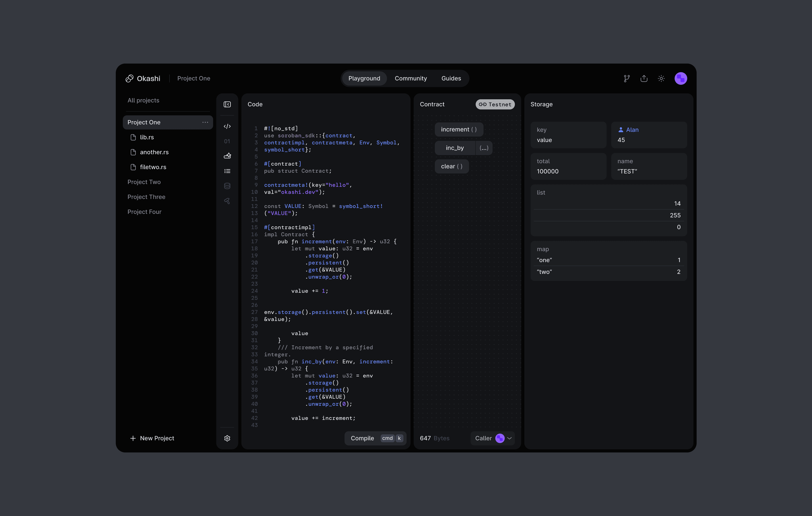Open Project One options ellipsis menu
This screenshot has height=516, width=812.
tap(205, 123)
